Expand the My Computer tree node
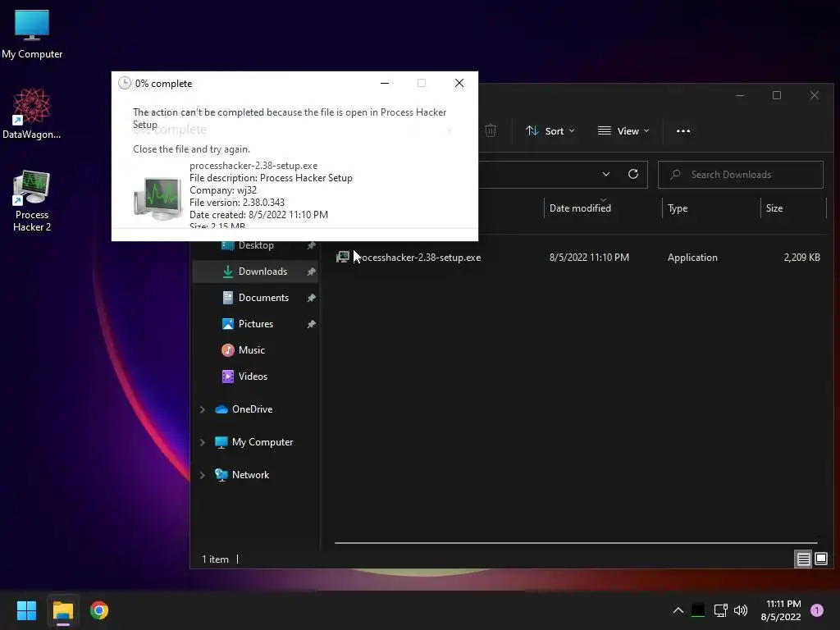840x630 pixels. pyautogui.click(x=202, y=442)
